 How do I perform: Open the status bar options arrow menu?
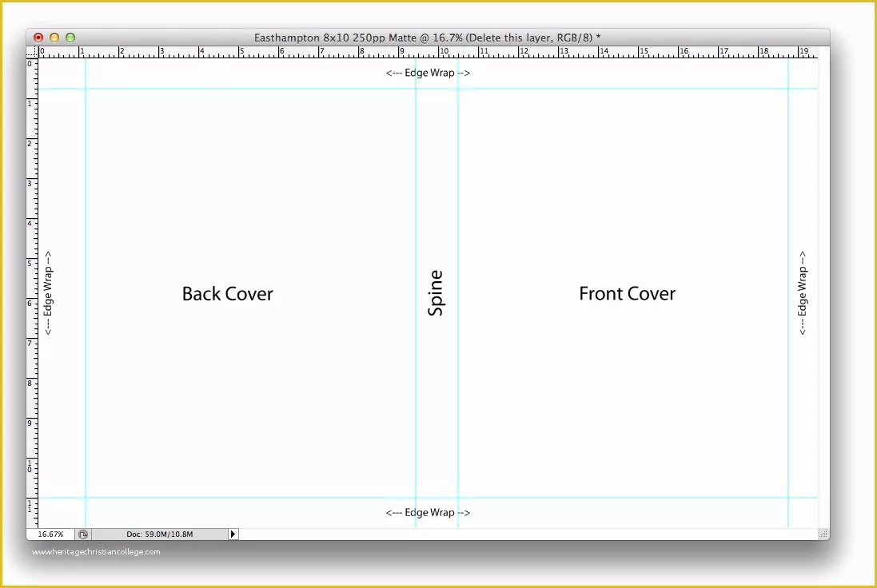tap(233, 534)
